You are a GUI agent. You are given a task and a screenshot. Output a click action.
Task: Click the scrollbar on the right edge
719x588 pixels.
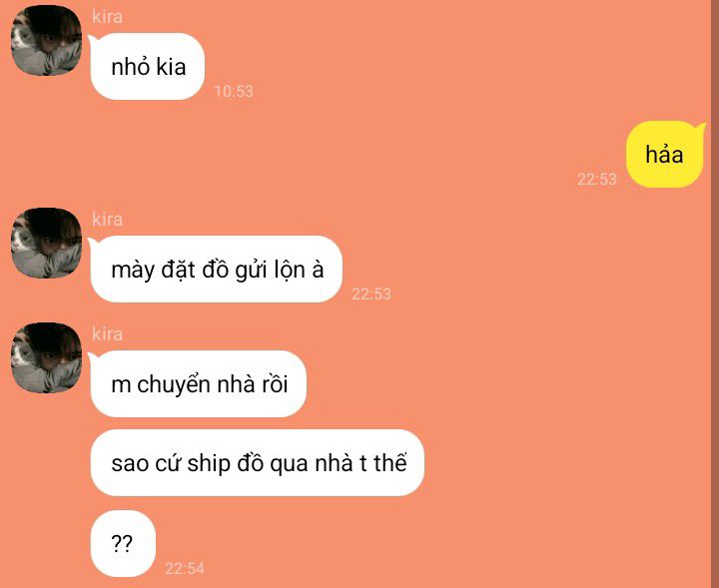715,294
